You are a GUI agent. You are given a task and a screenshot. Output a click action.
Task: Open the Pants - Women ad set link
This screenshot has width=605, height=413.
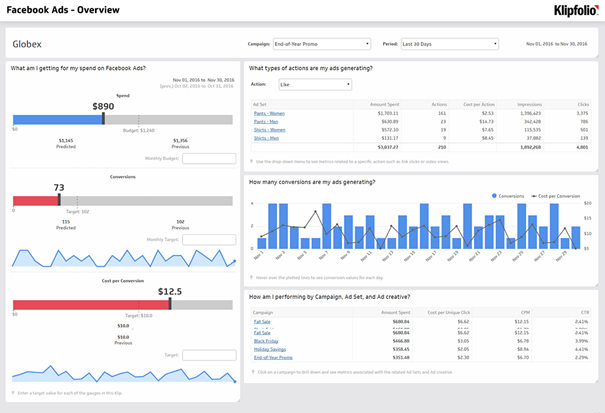click(269, 113)
